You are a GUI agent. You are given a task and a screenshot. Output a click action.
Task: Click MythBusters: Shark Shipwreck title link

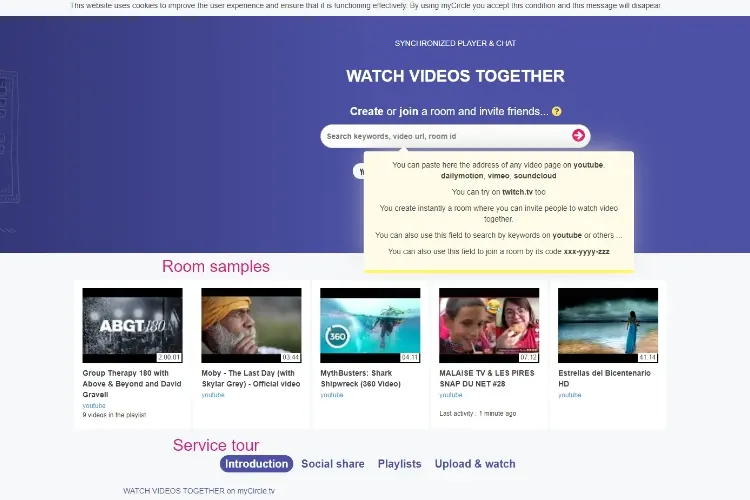pyautogui.click(x=361, y=378)
